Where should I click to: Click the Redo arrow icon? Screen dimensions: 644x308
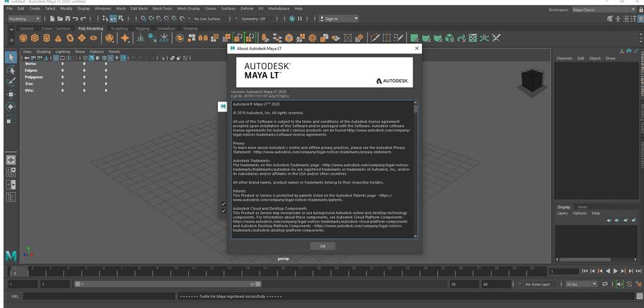83,18
